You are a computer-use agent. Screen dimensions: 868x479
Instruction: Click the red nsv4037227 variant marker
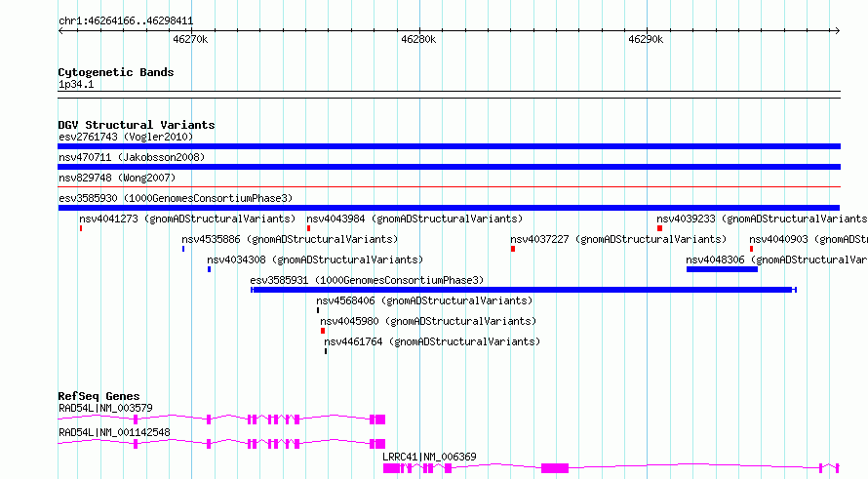click(513, 249)
